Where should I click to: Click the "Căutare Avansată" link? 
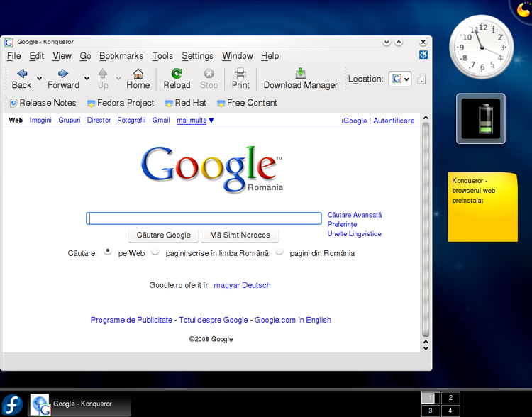point(354,215)
